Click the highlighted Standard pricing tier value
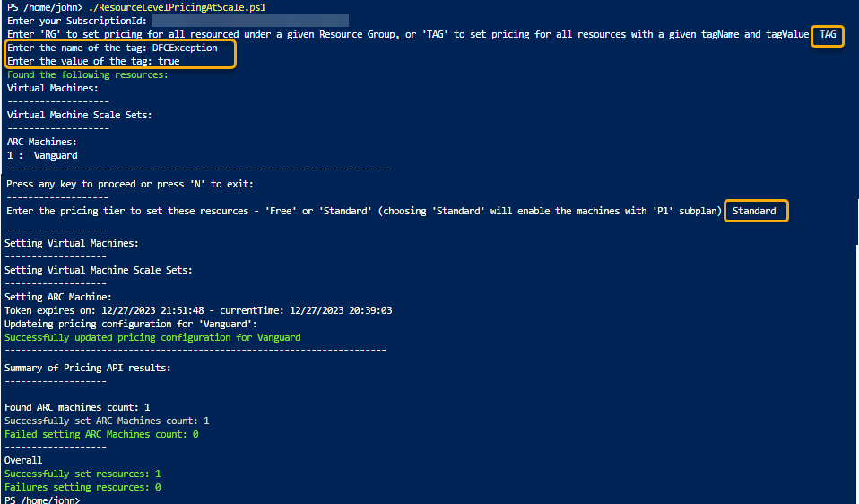 755,212
